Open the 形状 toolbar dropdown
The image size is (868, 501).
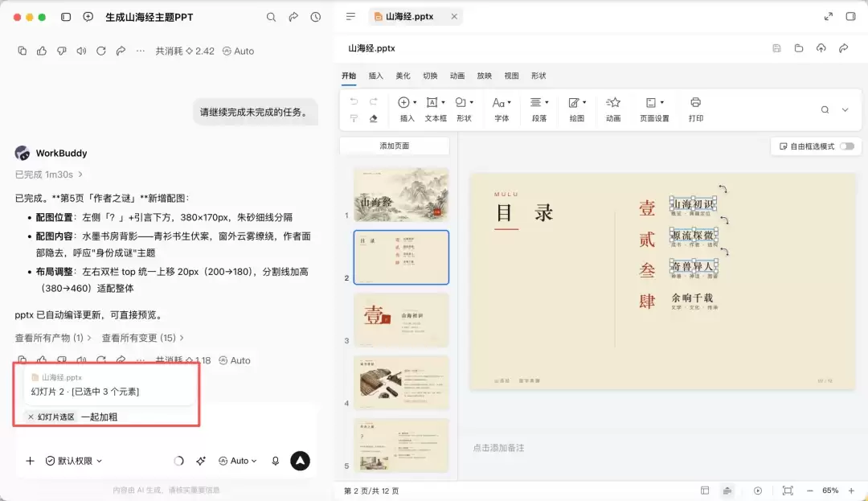tap(464, 109)
